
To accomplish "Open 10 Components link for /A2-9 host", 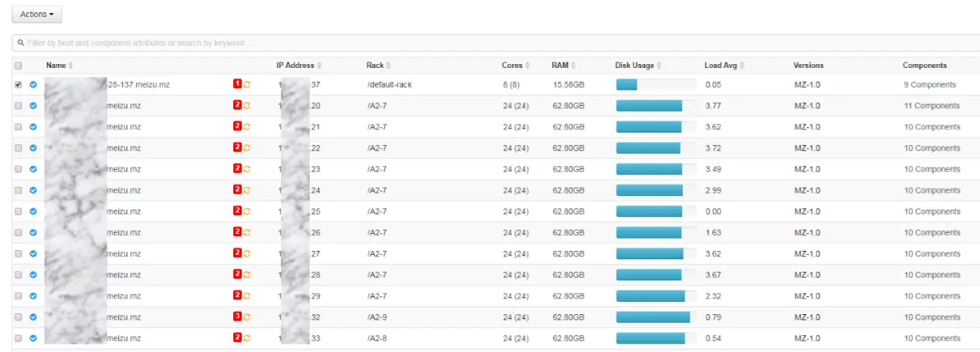I will pos(932,317).
